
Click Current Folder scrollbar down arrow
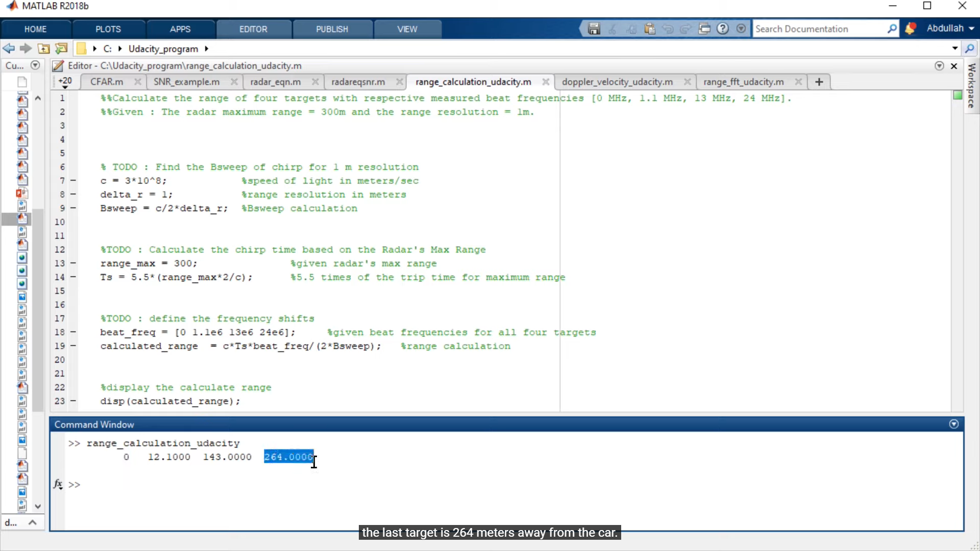[x=38, y=506]
